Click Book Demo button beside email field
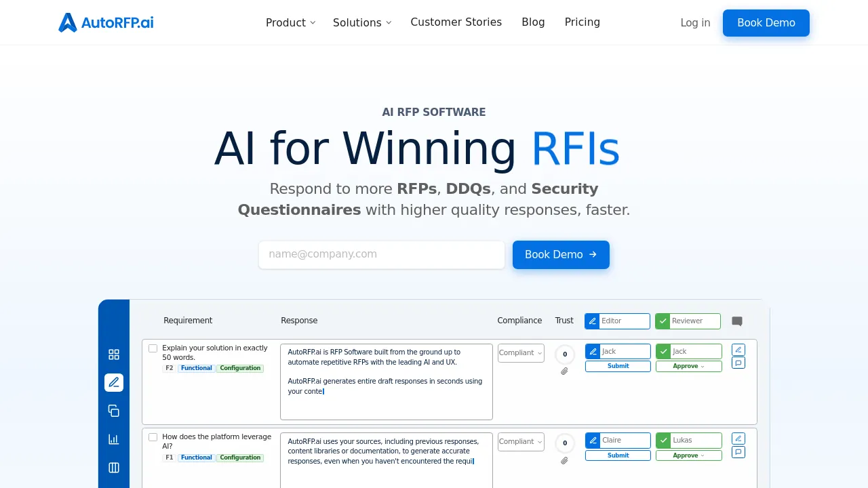 [561, 255]
